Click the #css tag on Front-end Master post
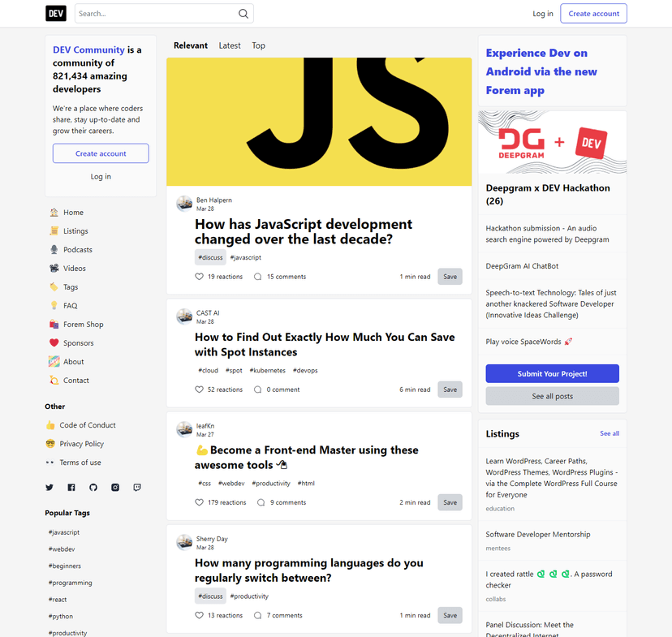Image resolution: width=672 pixels, height=637 pixels. tap(205, 484)
